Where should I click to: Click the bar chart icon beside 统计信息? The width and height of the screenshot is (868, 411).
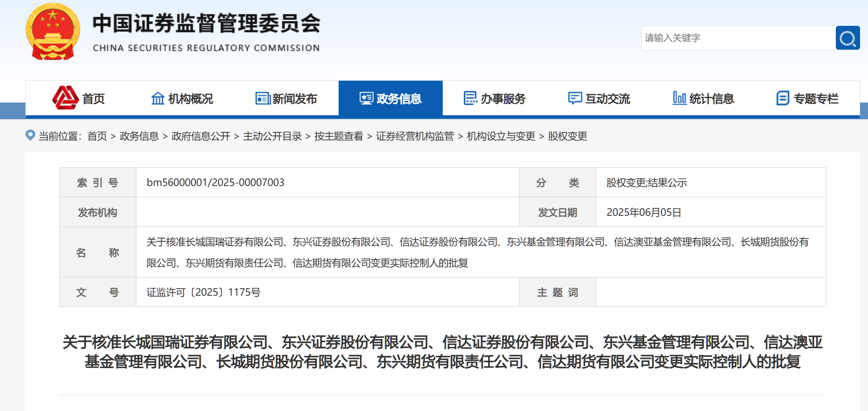679,98
